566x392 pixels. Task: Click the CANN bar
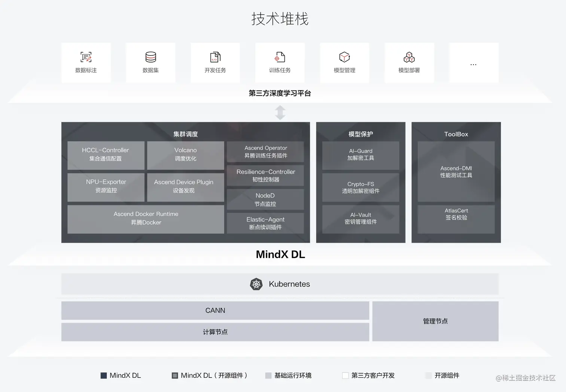(x=215, y=310)
